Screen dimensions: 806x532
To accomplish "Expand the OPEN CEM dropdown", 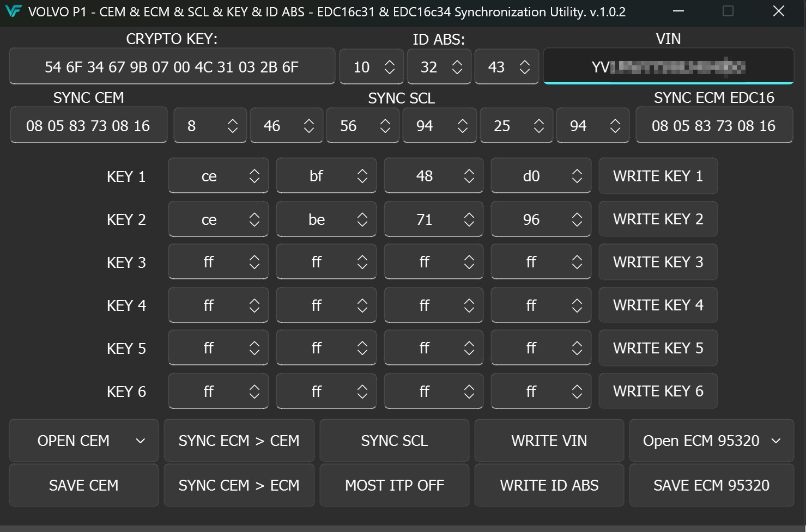I will [x=142, y=441].
